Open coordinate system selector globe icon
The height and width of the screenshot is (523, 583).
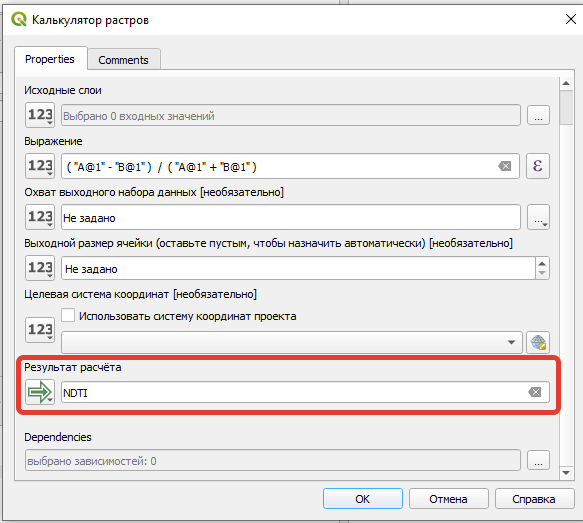coord(538,342)
